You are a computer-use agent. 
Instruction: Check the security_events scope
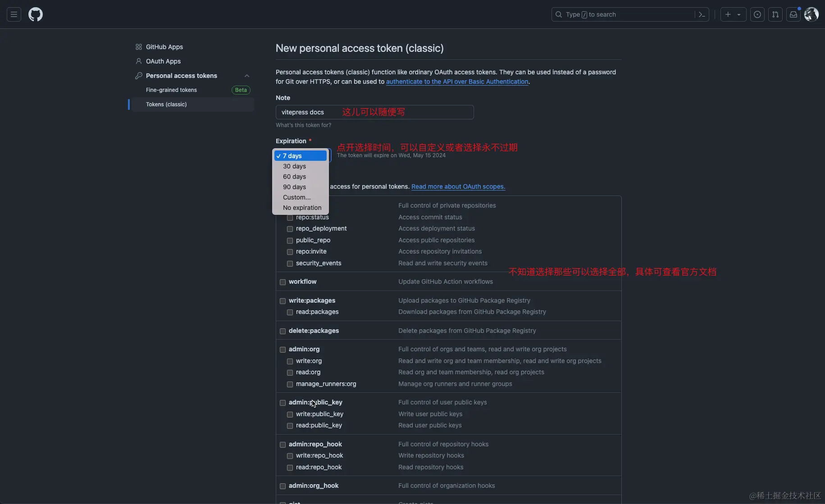tap(290, 263)
